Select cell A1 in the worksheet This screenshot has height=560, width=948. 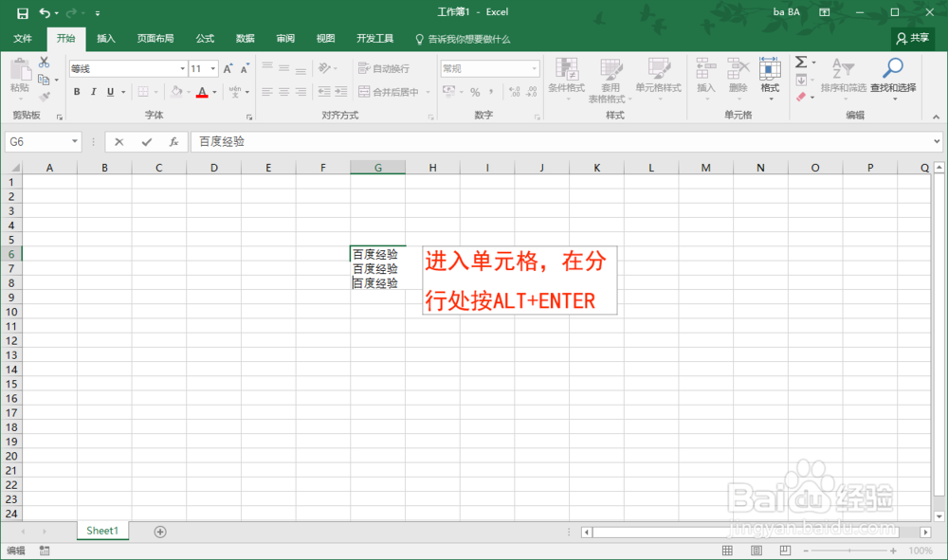49,182
